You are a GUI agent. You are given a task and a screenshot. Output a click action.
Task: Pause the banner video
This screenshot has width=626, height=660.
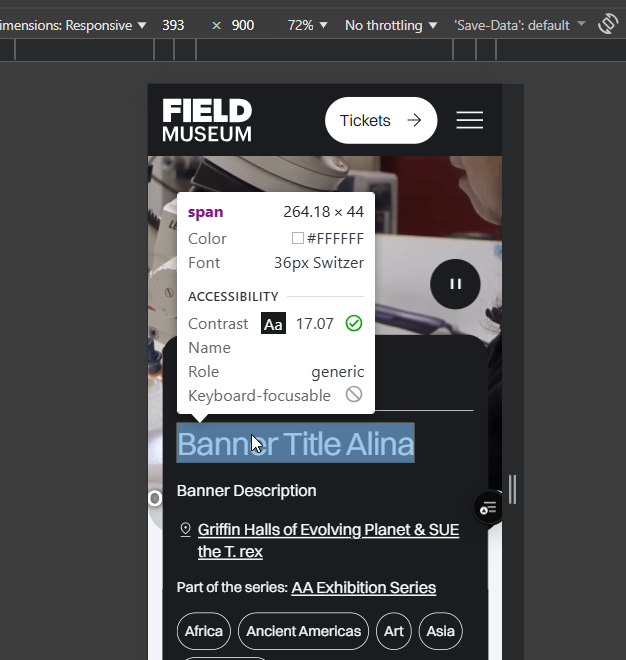click(x=455, y=284)
